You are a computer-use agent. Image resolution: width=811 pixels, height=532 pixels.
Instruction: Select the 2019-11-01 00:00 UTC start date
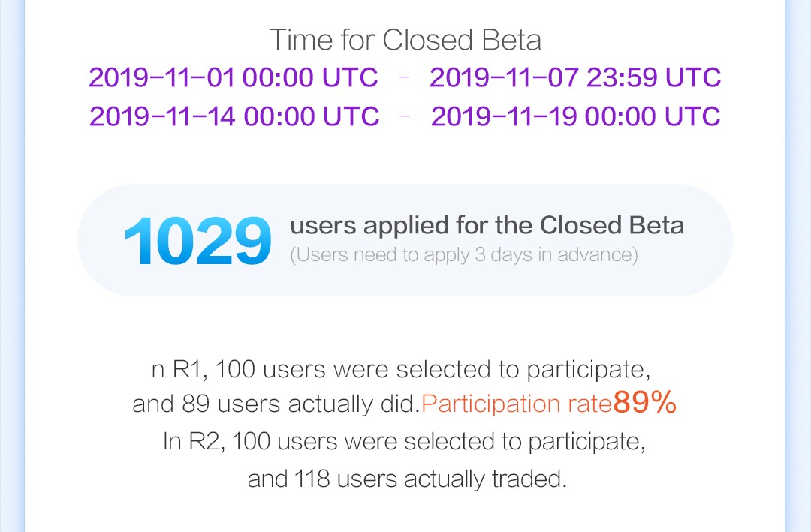(x=234, y=77)
